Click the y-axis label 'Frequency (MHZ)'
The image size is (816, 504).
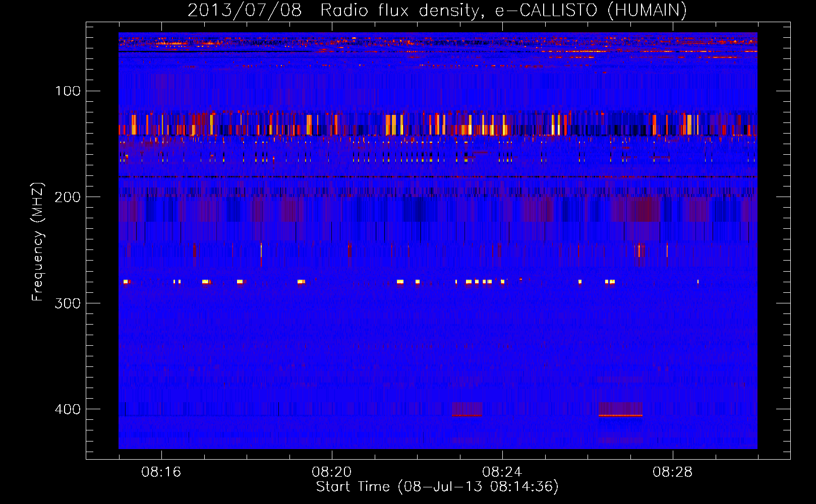pyautogui.click(x=38, y=242)
